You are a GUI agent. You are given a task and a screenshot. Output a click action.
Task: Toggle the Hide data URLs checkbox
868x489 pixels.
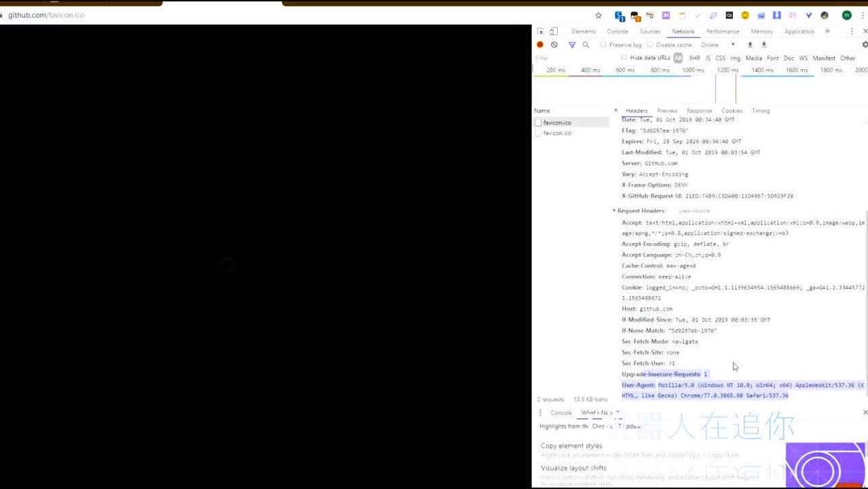click(624, 58)
